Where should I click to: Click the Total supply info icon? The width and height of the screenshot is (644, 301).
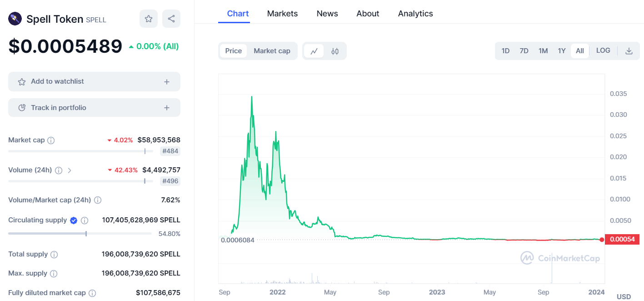54,255
